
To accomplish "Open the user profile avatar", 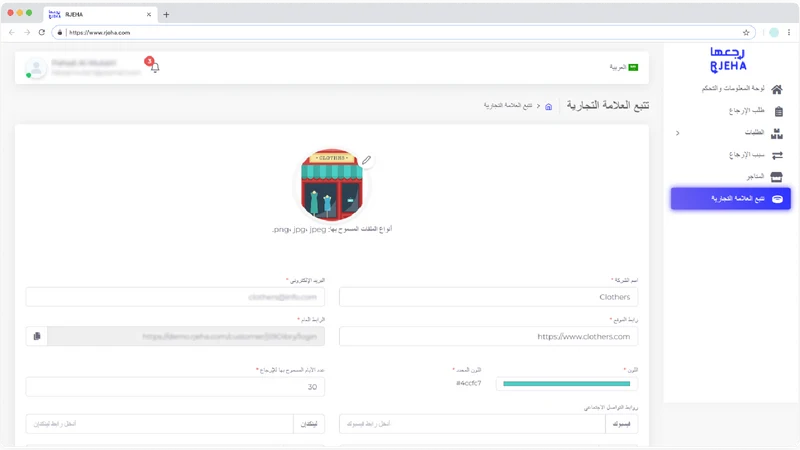I will (x=36, y=67).
